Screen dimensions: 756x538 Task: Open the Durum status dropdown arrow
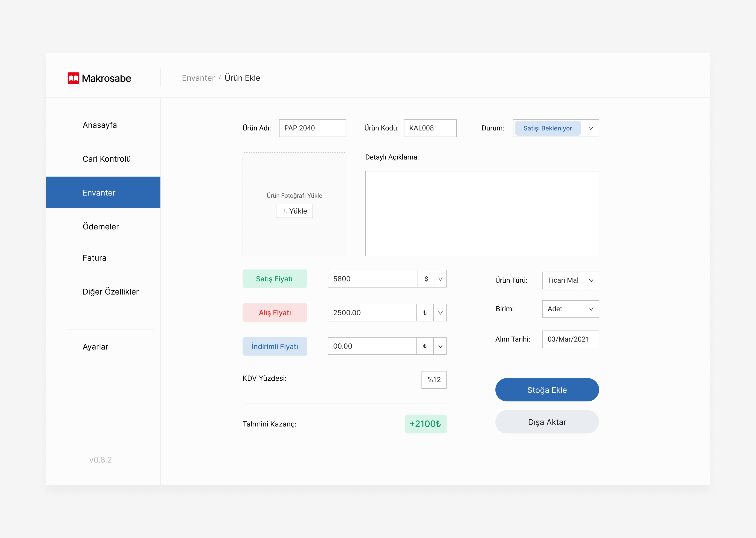(x=591, y=128)
